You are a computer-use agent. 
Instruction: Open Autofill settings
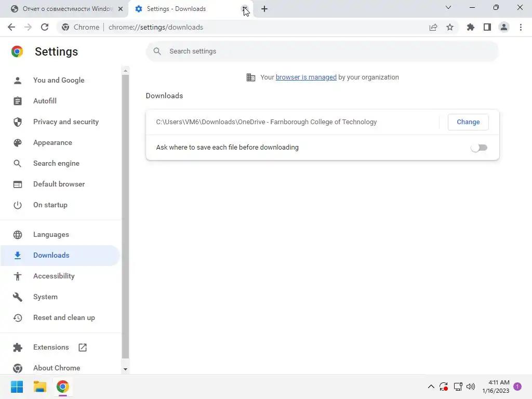(x=60, y=101)
